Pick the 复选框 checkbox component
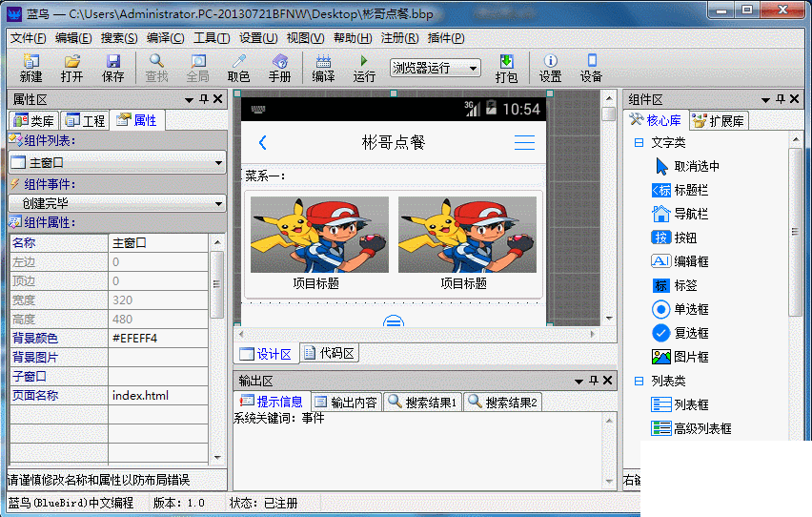 coord(680,333)
